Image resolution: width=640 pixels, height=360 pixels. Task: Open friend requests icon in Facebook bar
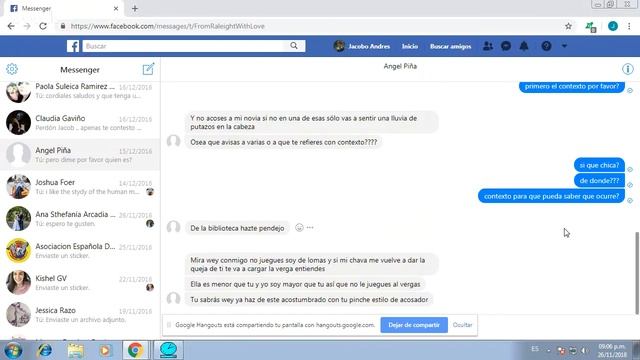pos(488,46)
